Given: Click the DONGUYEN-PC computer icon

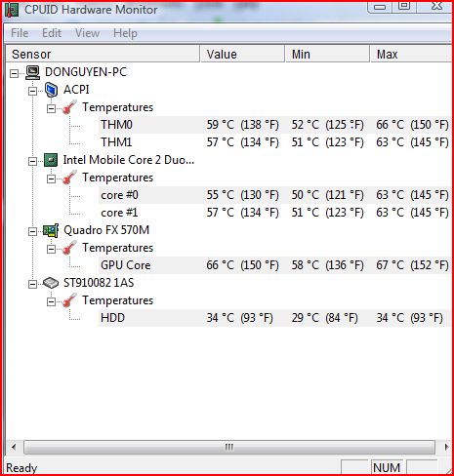Looking at the screenshot, I should [x=33, y=72].
